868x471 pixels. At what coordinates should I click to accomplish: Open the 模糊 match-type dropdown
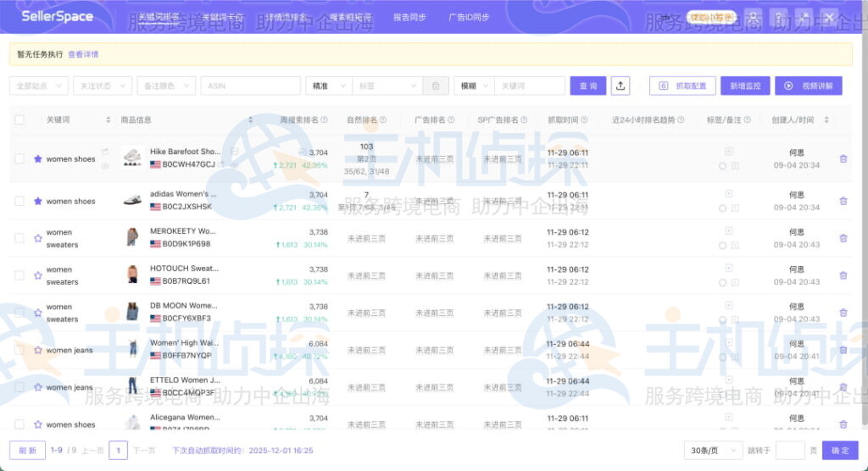point(474,86)
